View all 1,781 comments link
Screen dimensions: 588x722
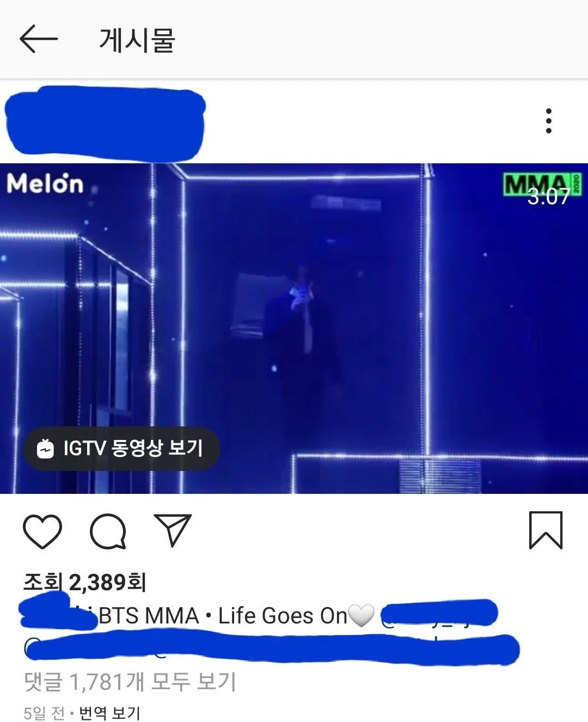pos(130,682)
